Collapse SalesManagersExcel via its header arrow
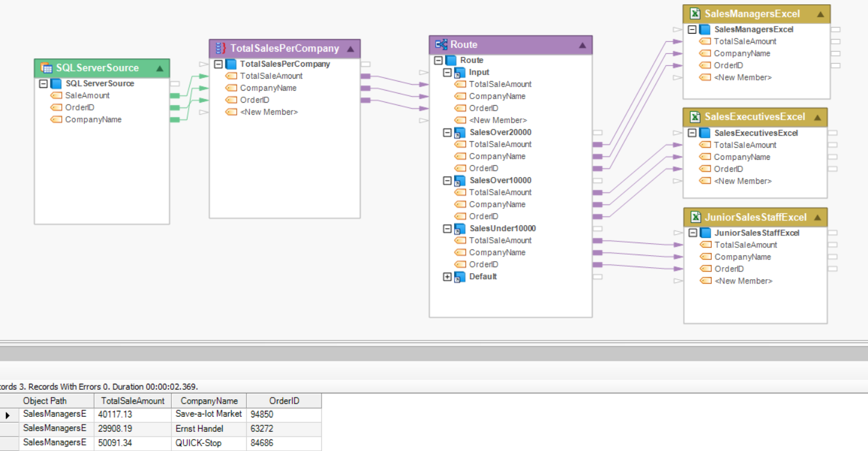 [820, 13]
